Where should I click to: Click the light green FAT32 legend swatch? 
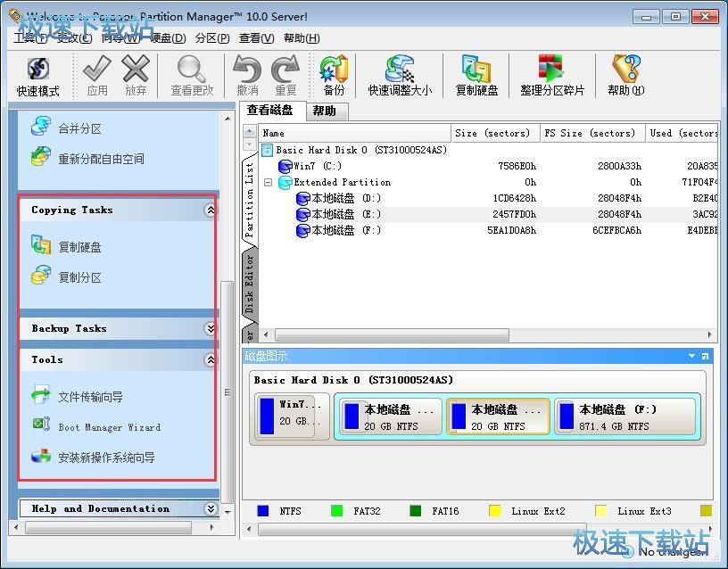click(336, 511)
